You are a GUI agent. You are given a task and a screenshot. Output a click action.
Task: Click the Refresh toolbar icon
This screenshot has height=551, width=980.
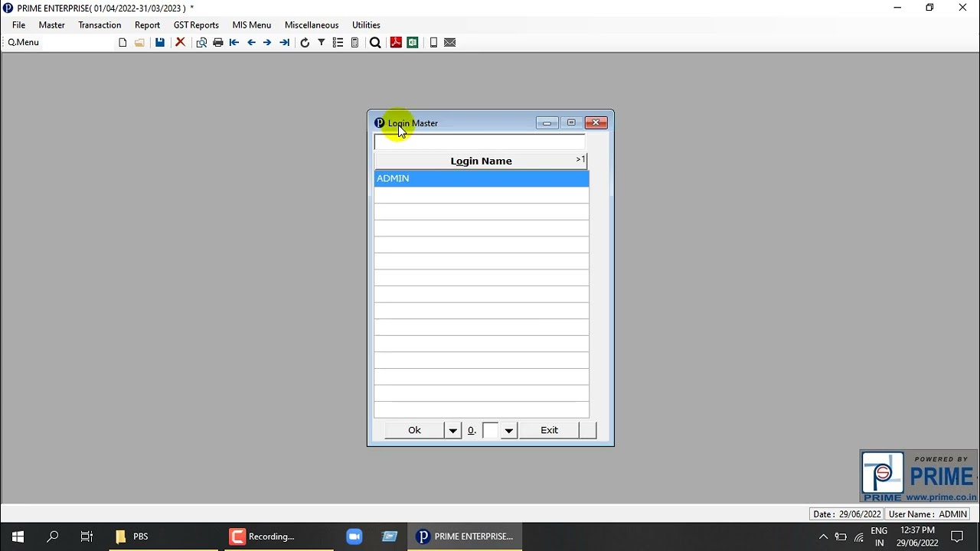(305, 43)
